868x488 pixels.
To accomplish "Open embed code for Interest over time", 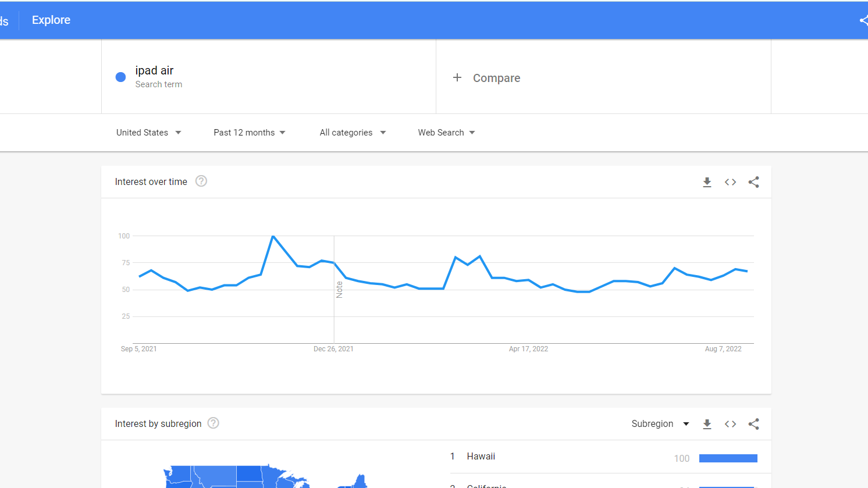I will pyautogui.click(x=730, y=182).
